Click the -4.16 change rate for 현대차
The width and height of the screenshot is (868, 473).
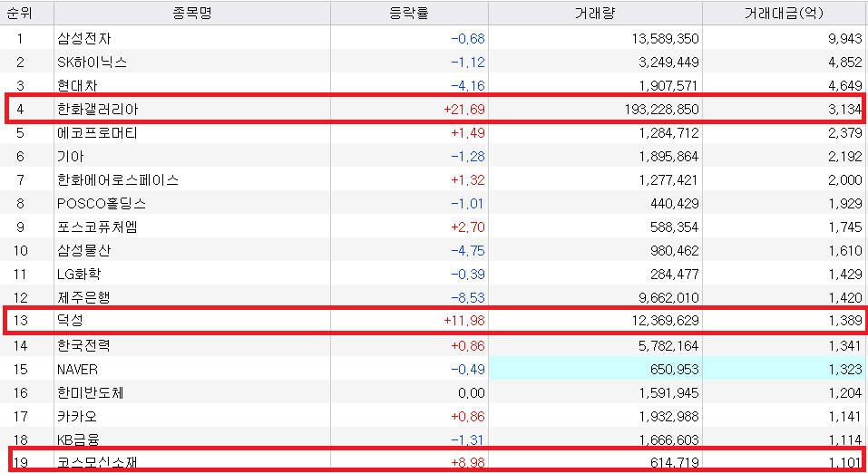468,86
